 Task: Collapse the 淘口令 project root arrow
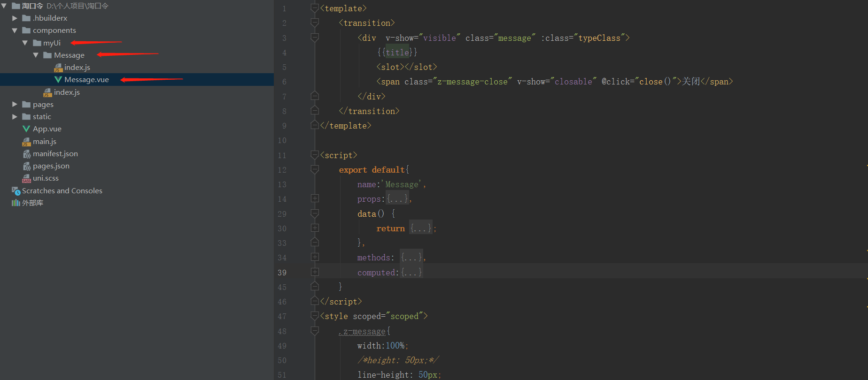tap(4, 6)
